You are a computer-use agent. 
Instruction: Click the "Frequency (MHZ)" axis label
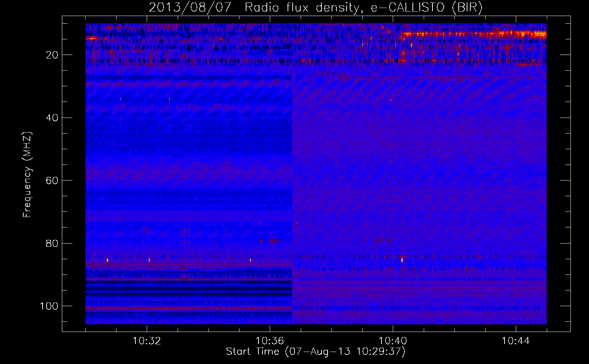tap(27, 174)
